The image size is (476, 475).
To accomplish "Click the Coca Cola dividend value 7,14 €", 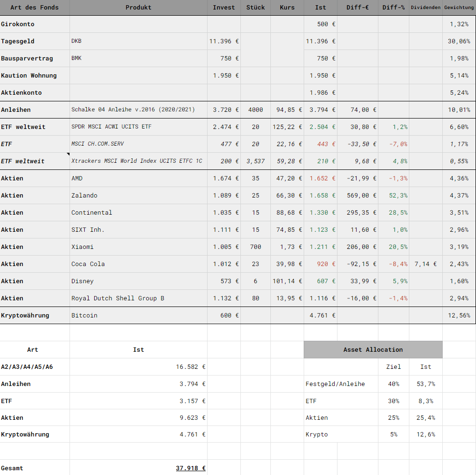I will pos(426,264).
